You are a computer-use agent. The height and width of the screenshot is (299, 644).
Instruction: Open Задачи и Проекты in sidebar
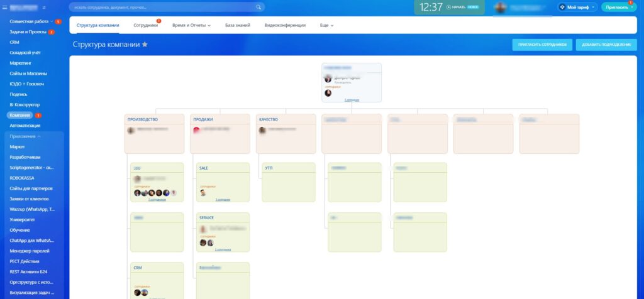coord(28,32)
